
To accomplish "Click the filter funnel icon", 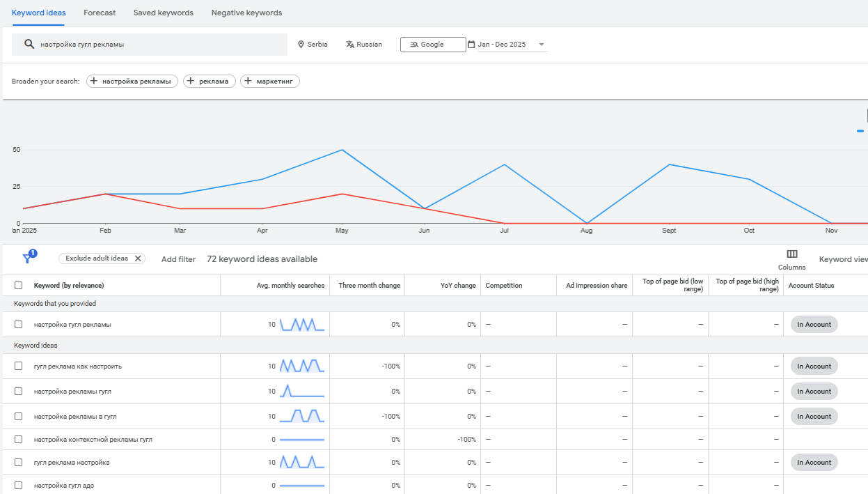I will tap(28, 258).
